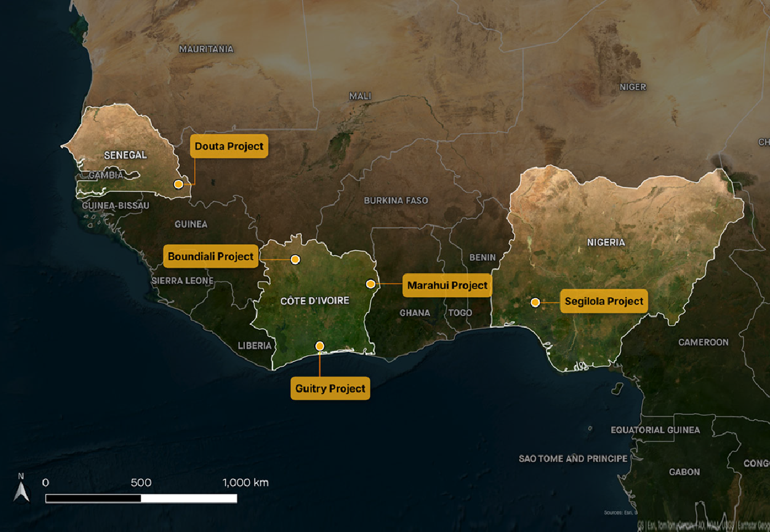Click the GHANA country label
Viewport: 770px width, 532px height.
[415, 313]
